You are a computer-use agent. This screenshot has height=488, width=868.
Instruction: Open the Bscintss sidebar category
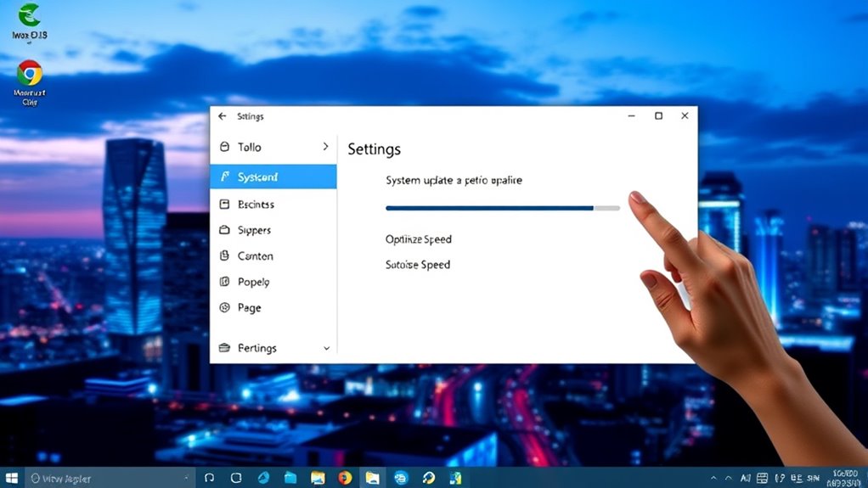tap(273, 205)
